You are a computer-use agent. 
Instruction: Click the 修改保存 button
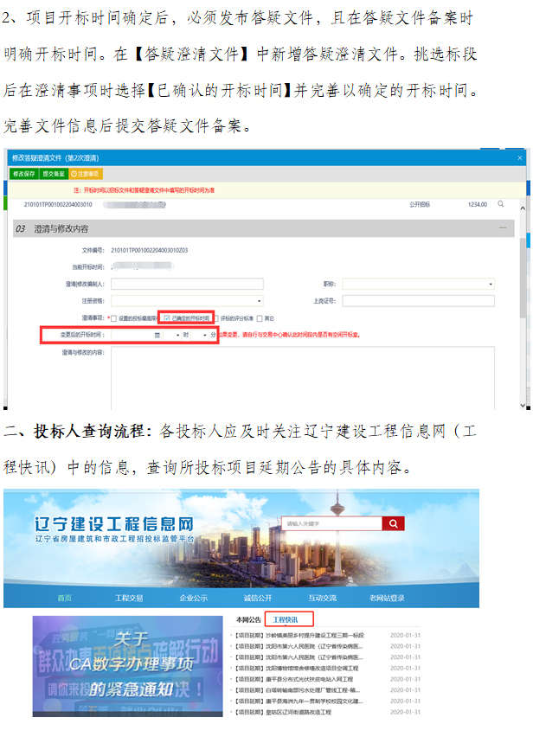tap(23, 173)
